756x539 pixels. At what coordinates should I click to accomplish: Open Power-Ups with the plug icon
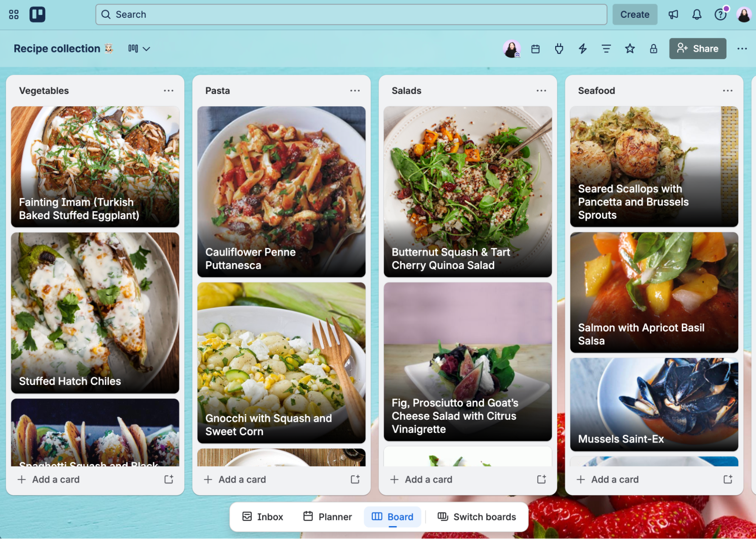tap(559, 48)
